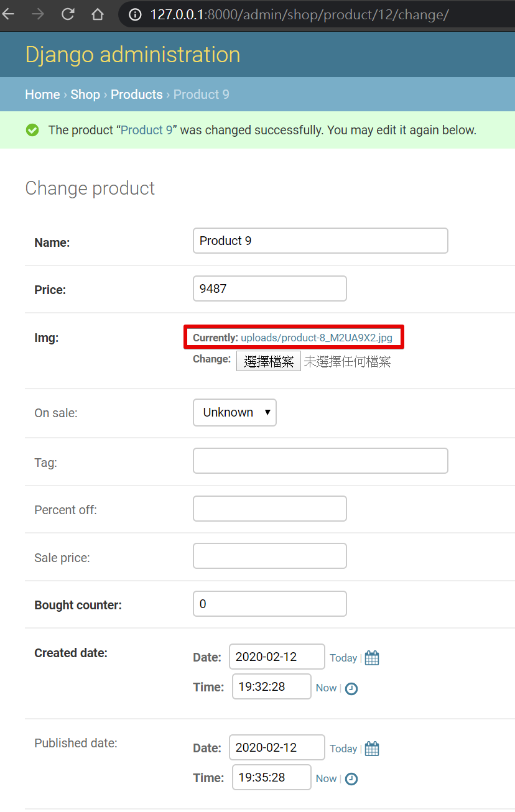Open uploads/product-8_M2UA9X2.jpg image link
Image resolution: width=515 pixels, height=812 pixels.
[317, 338]
